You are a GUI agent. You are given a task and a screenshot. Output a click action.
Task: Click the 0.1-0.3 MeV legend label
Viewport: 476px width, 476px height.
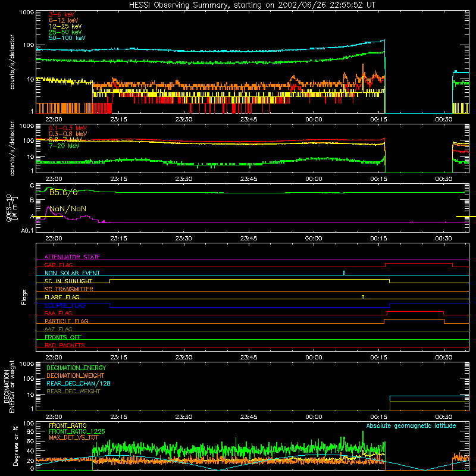click(x=68, y=128)
